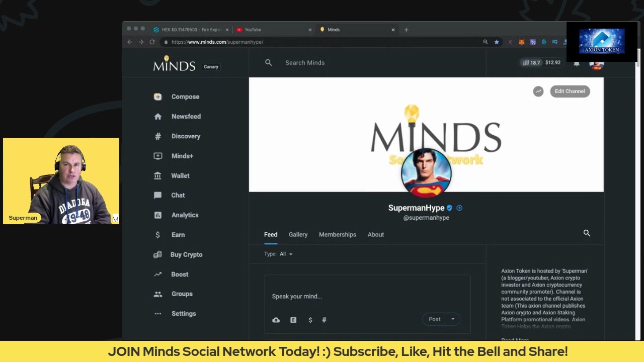
Task: Select Discovery in the sidebar
Action: click(186, 136)
